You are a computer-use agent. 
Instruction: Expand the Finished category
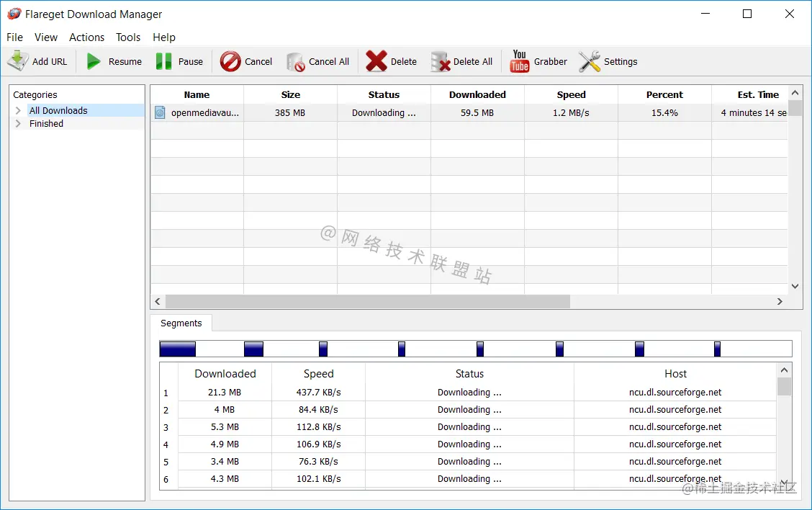[x=18, y=123]
